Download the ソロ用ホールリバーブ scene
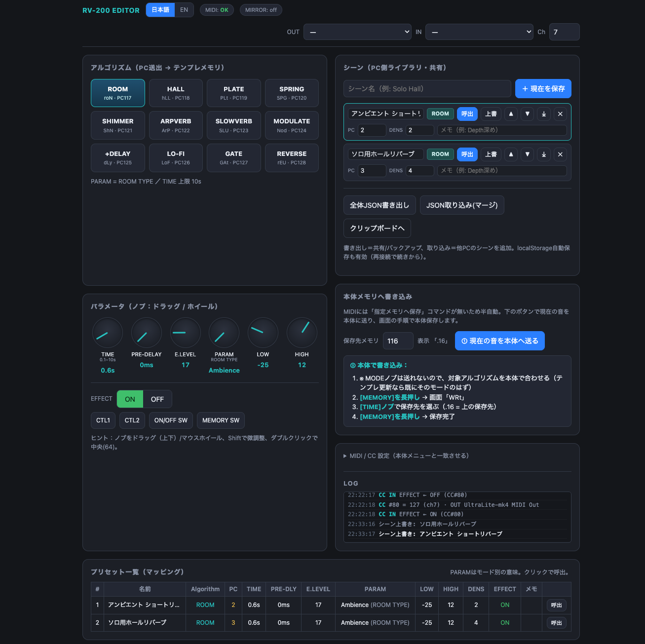The width and height of the screenshot is (645, 644). click(x=544, y=154)
